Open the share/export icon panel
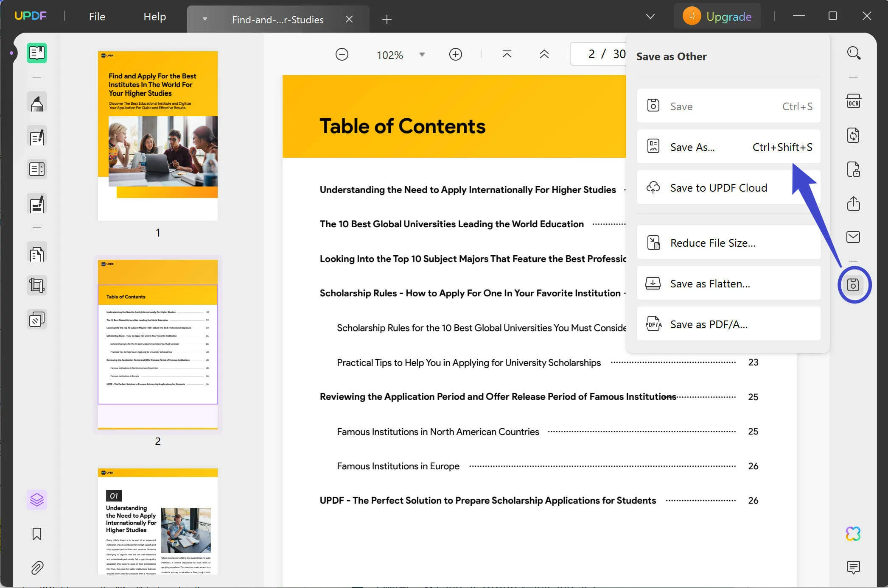The width and height of the screenshot is (888, 588). (x=854, y=203)
